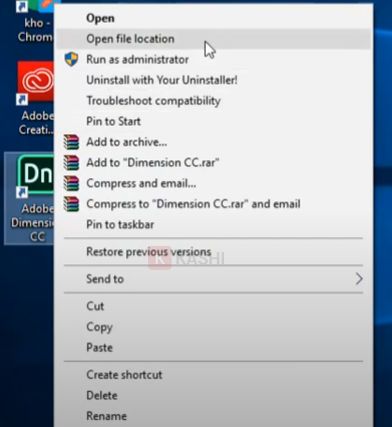The height and width of the screenshot is (427, 392).
Task: Choose Compress and email...
Action: (213, 183)
